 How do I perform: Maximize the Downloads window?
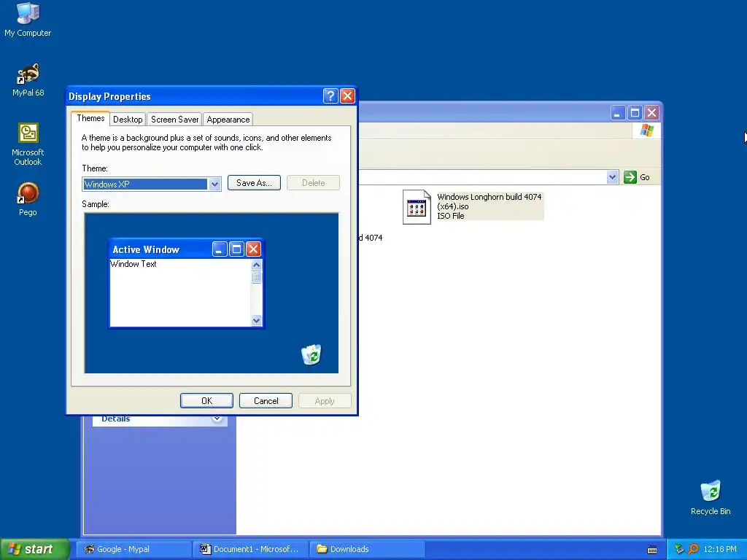tap(635, 113)
